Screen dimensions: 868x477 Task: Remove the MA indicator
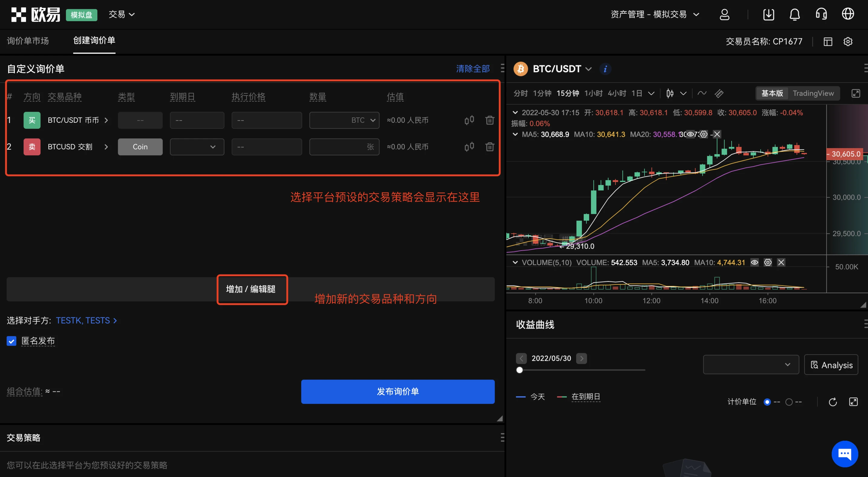717,135
